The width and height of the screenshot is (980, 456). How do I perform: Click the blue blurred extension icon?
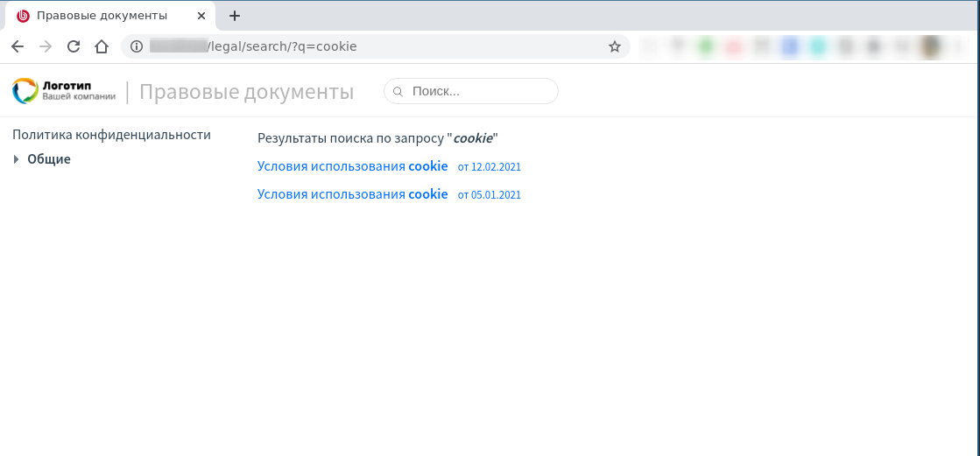(789, 47)
